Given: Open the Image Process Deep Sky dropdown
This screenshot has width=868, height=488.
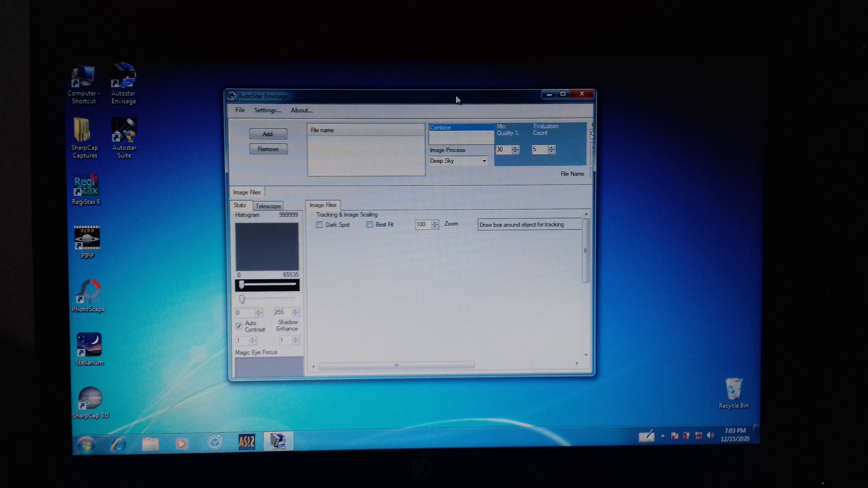Looking at the screenshot, I should point(458,161).
